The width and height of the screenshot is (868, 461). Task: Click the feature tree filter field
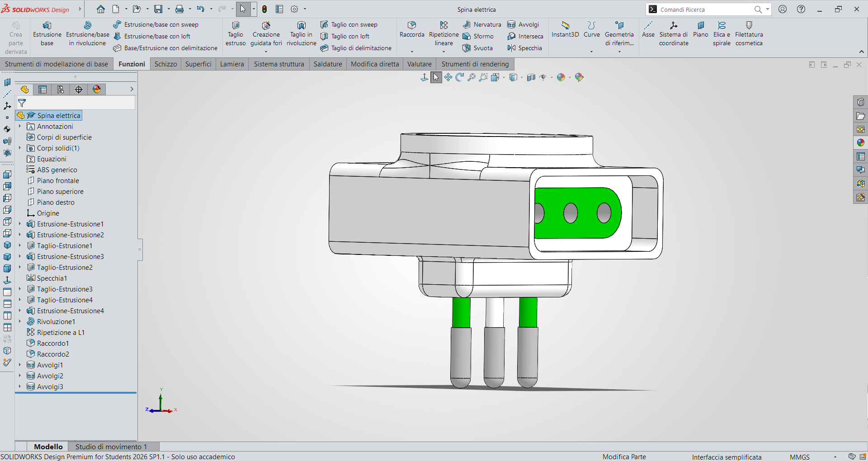point(76,103)
